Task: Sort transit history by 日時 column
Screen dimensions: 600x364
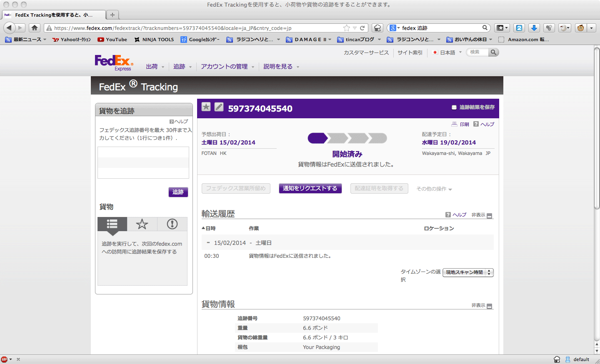Action: [209, 228]
